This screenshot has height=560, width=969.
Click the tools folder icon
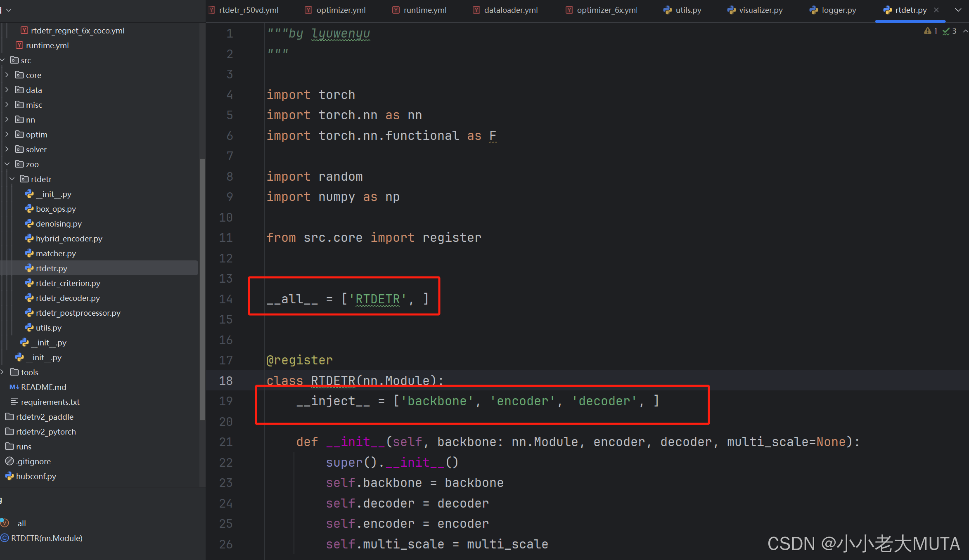14,372
